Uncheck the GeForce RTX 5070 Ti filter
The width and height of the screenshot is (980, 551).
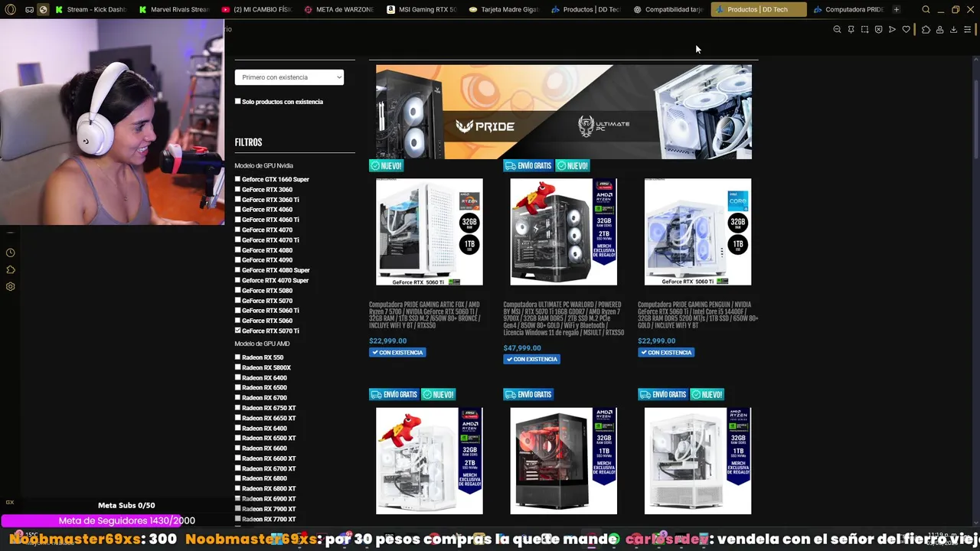(x=237, y=331)
